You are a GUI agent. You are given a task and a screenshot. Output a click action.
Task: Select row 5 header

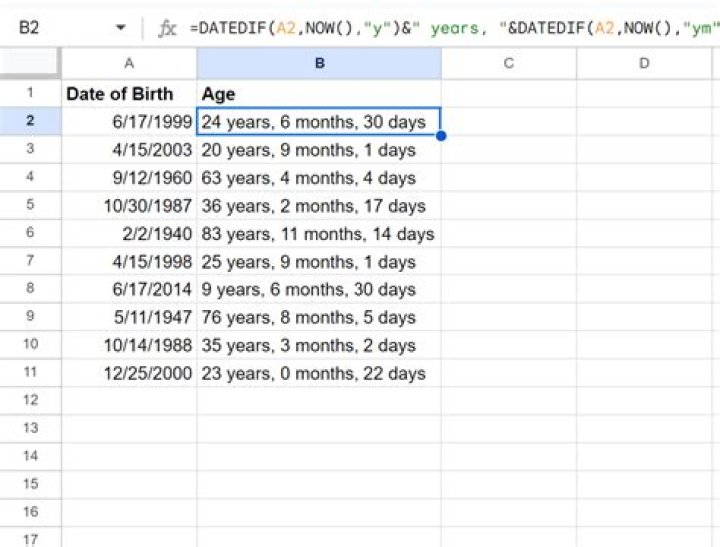pos(30,206)
